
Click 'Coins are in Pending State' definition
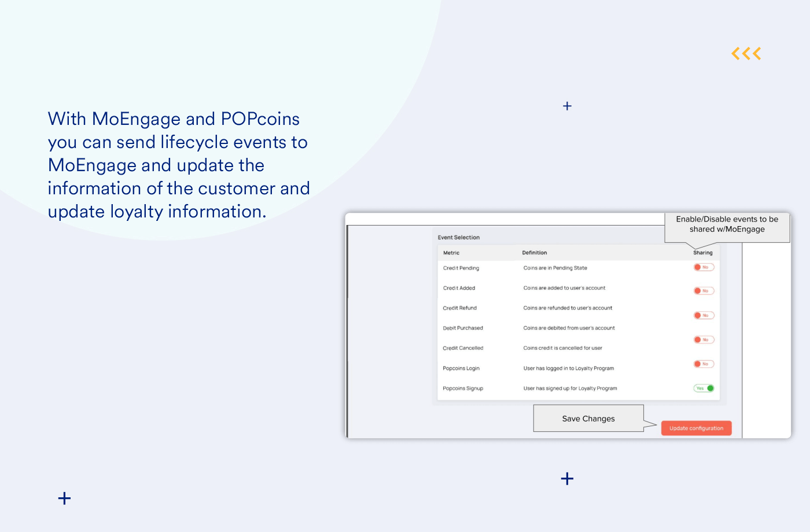tap(555, 268)
